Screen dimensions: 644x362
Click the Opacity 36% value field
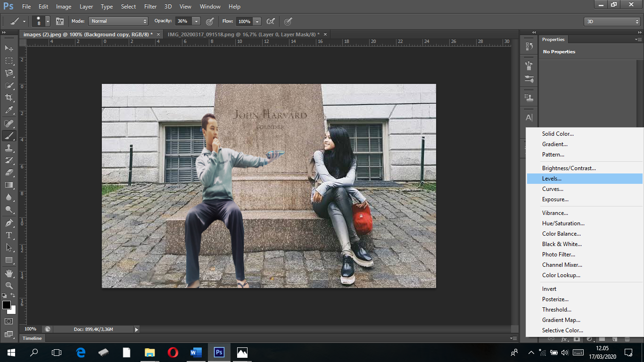[x=183, y=21]
